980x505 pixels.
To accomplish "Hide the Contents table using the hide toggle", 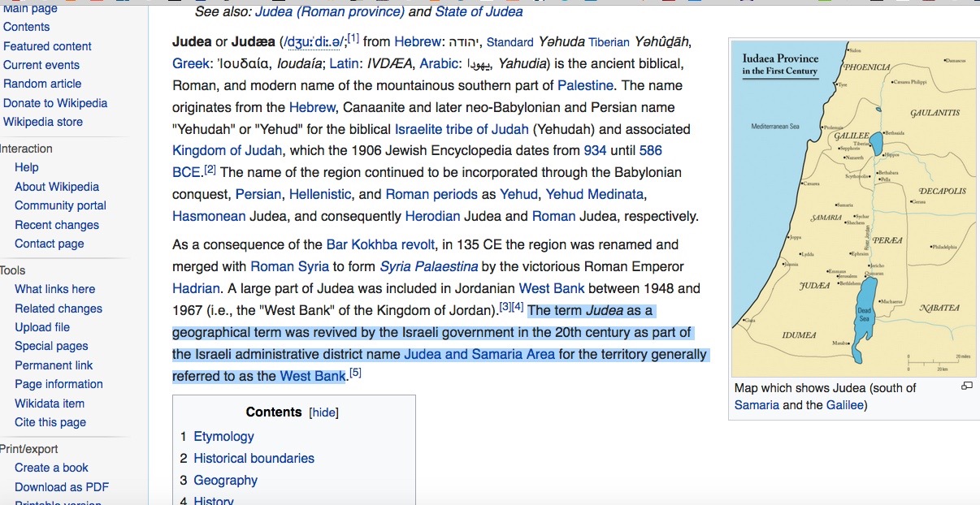I will (324, 412).
